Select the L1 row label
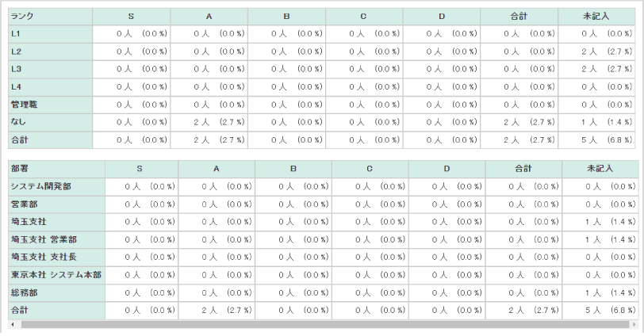The image size is (644, 336). 51,34
